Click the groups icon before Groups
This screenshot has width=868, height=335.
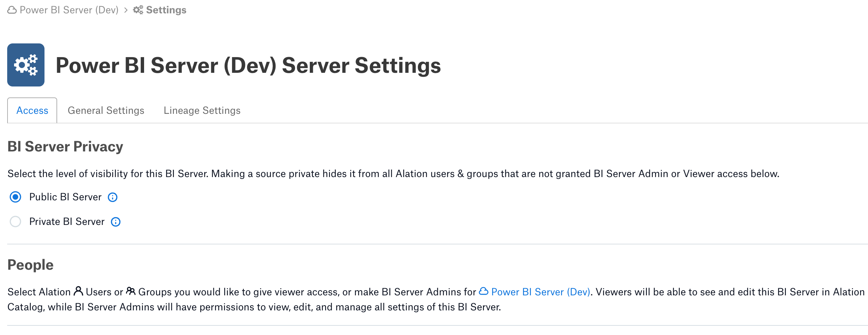click(x=131, y=291)
